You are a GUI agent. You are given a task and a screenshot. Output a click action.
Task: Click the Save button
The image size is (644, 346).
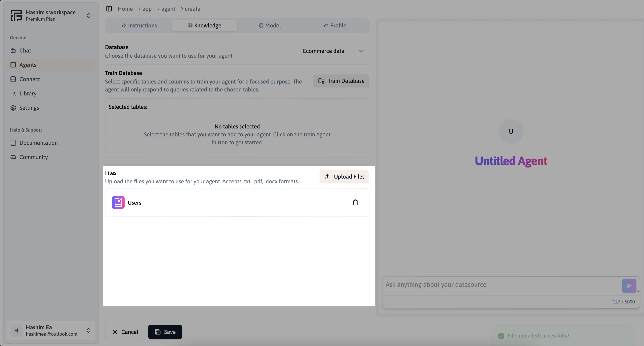click(165, 332)
